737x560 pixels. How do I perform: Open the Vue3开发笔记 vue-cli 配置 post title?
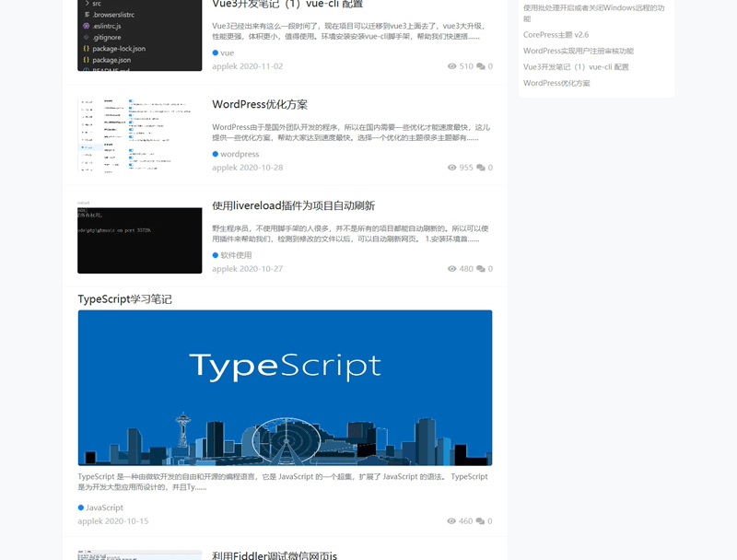pyautogui.click(x=287, y=5)
